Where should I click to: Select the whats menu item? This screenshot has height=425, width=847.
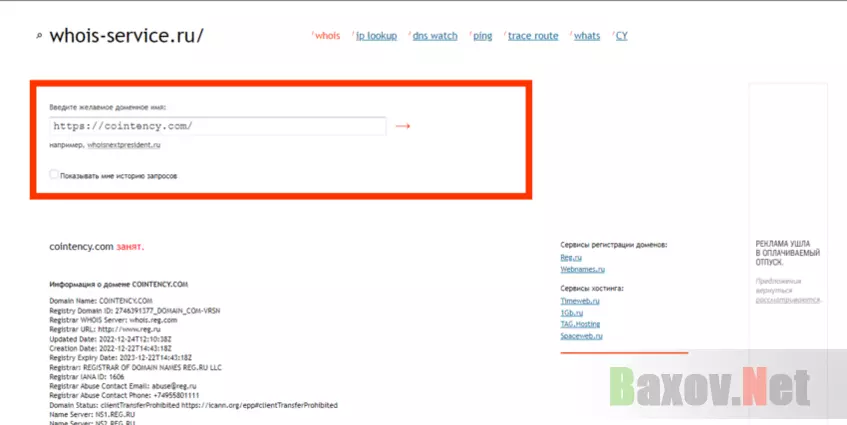click(587, 36)
